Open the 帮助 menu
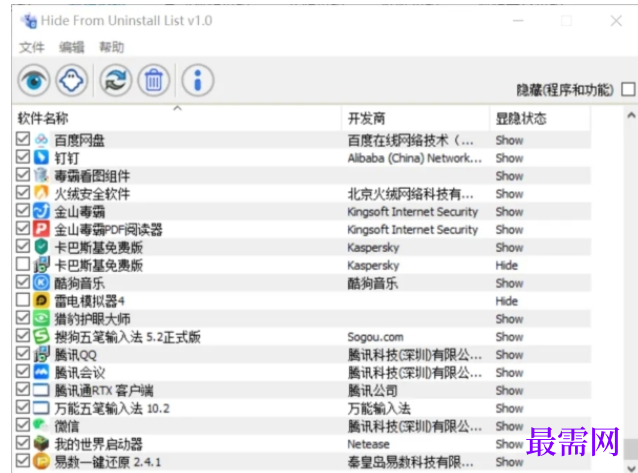This screenshot has height=473, width=638. (x=111, y=47)
